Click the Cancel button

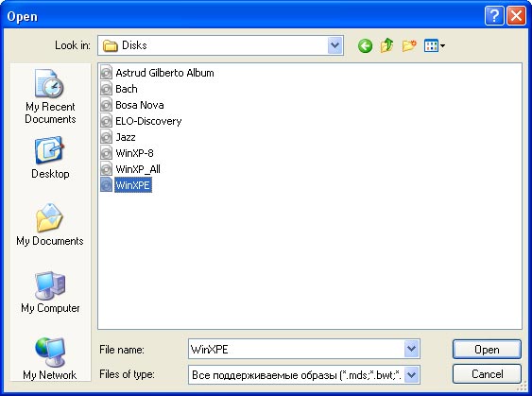[487, 374]
